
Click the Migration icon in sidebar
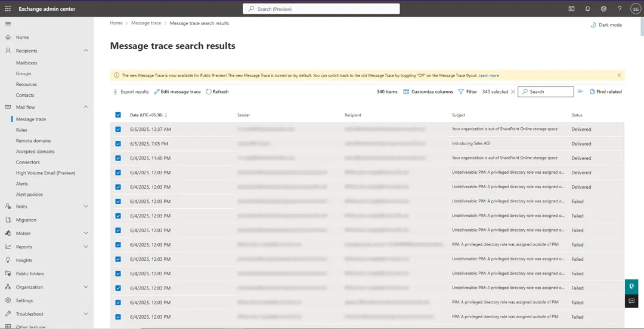[x=8, y=220]
